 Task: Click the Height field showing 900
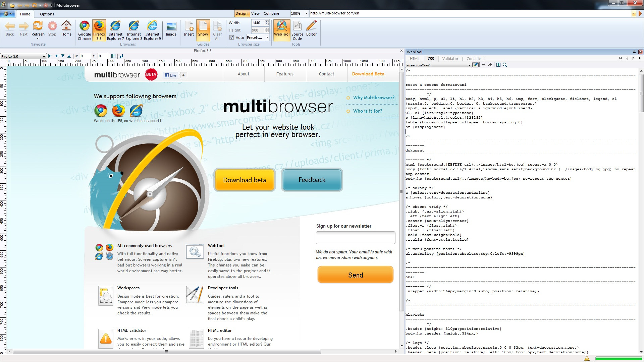(x=258, y=30)
